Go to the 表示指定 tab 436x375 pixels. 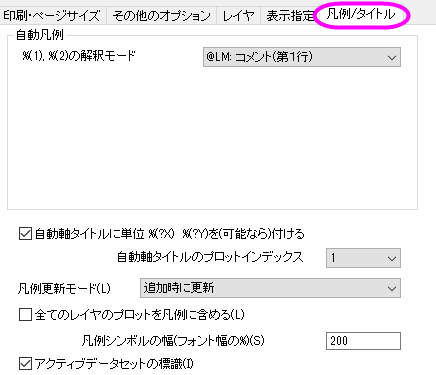[x=289, y=16]
